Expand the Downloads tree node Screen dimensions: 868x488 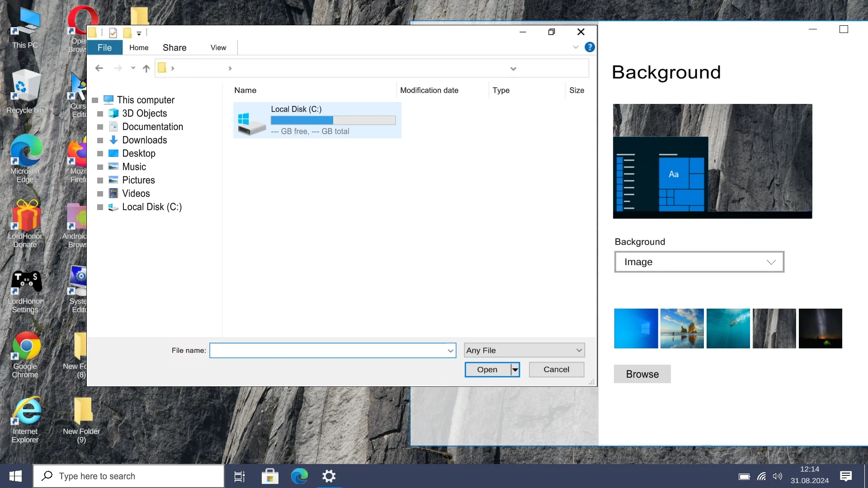point(100,141)
